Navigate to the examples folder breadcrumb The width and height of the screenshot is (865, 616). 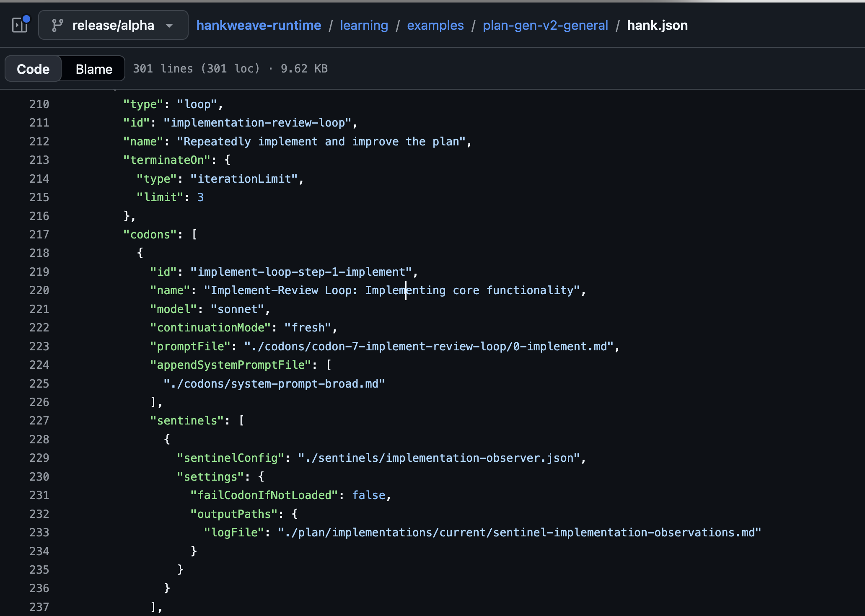(x=435, y=25)
